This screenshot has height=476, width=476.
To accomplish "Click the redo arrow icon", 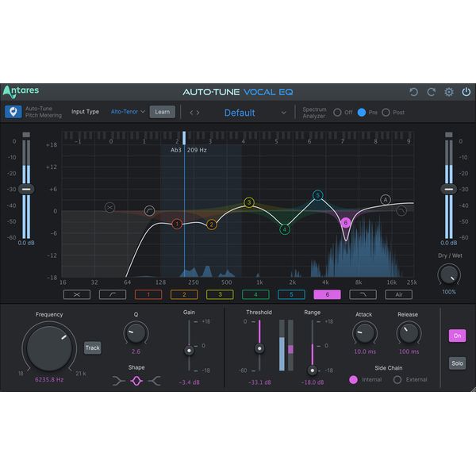I will click(432, 92).
